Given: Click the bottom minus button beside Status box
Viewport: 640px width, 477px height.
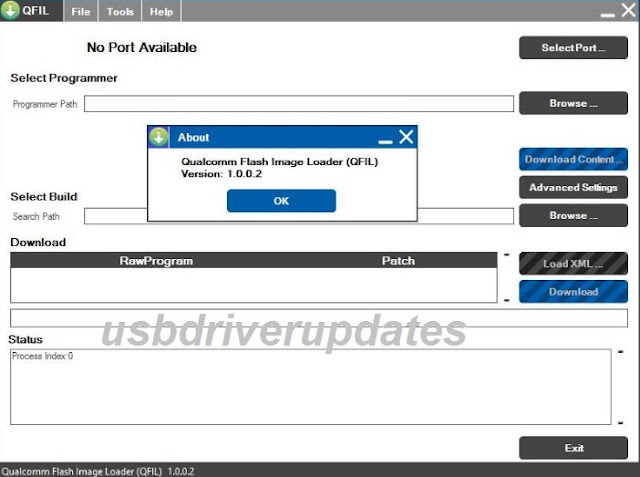Looking at the screenshot, I should click(x=620, y=423).
